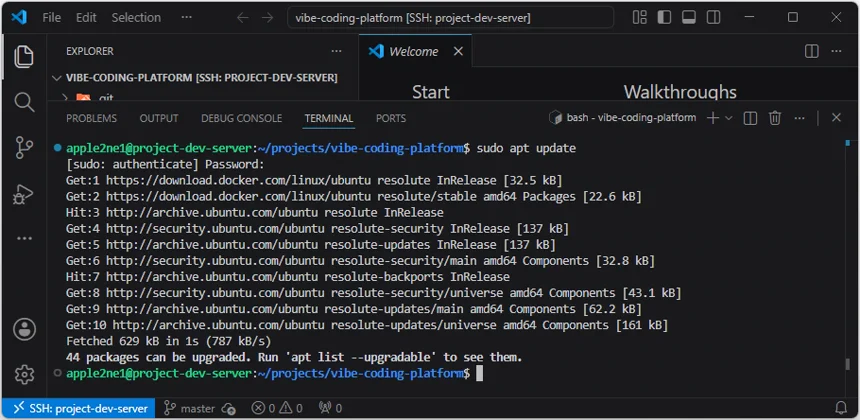Switch to the OUTPUT panel tab
This screenshot has width=860, height=420.
(x=159, y=118)
